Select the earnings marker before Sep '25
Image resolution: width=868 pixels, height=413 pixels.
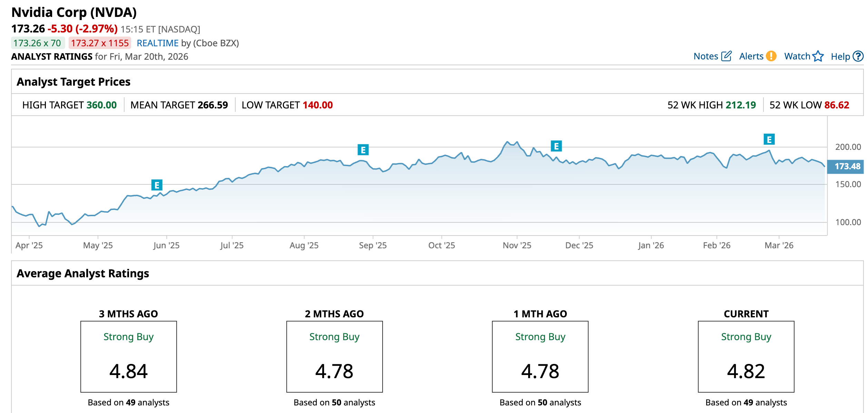[363, 150]
